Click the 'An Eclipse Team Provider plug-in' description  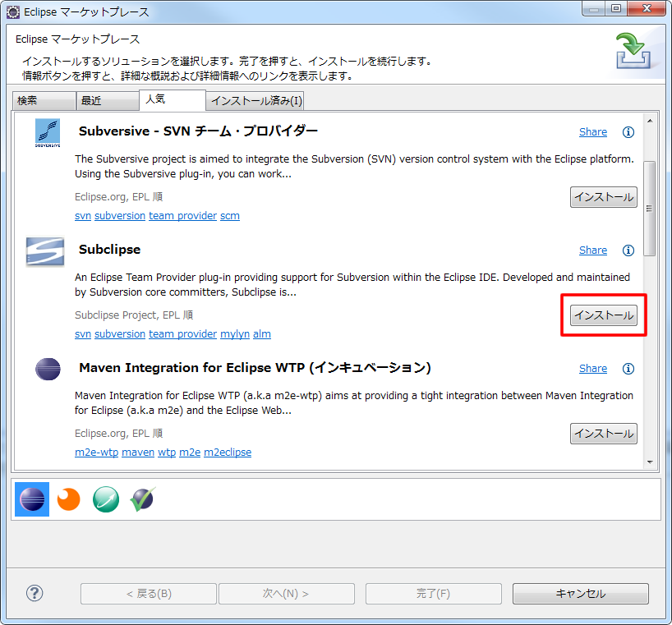pos(352,284)
